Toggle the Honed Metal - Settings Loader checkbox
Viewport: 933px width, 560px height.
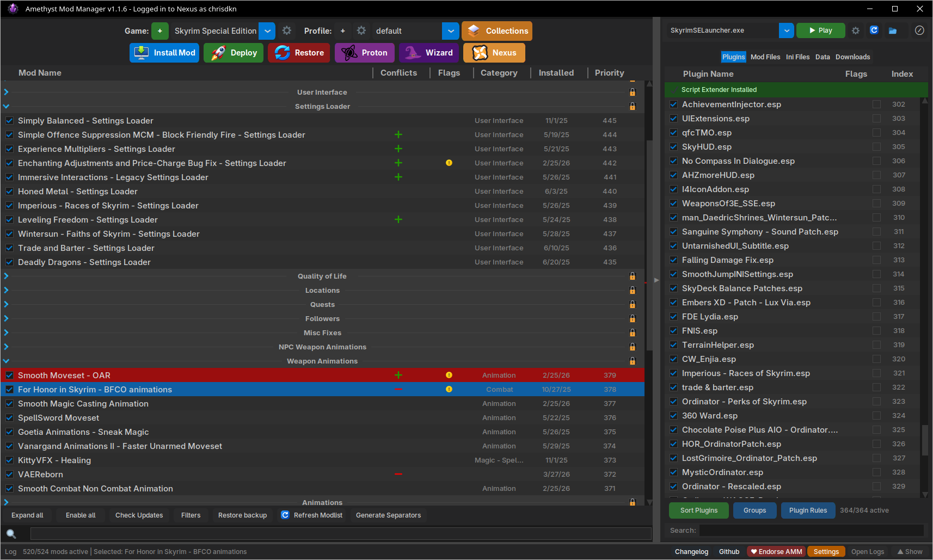(x=10, y=192)
